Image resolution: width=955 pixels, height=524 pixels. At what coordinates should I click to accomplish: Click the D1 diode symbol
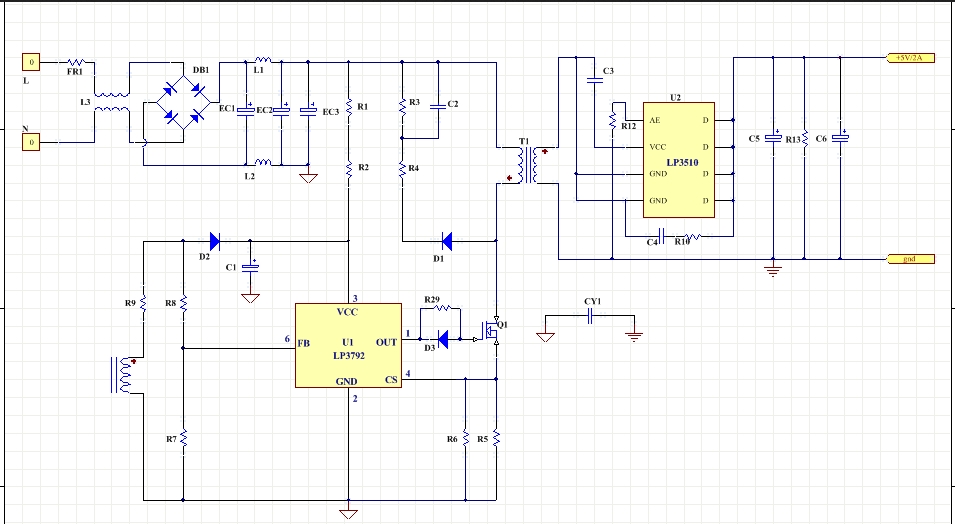(x=446, y=240)
